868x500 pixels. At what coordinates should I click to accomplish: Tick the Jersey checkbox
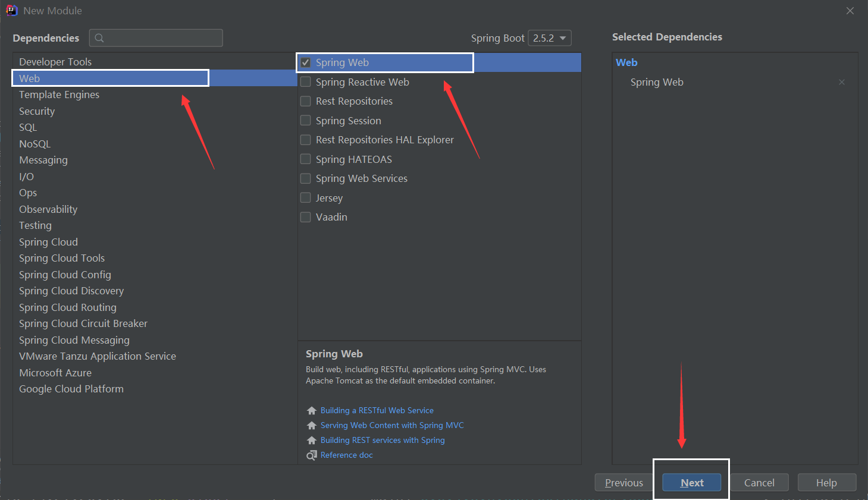click(x=306, y=198)
